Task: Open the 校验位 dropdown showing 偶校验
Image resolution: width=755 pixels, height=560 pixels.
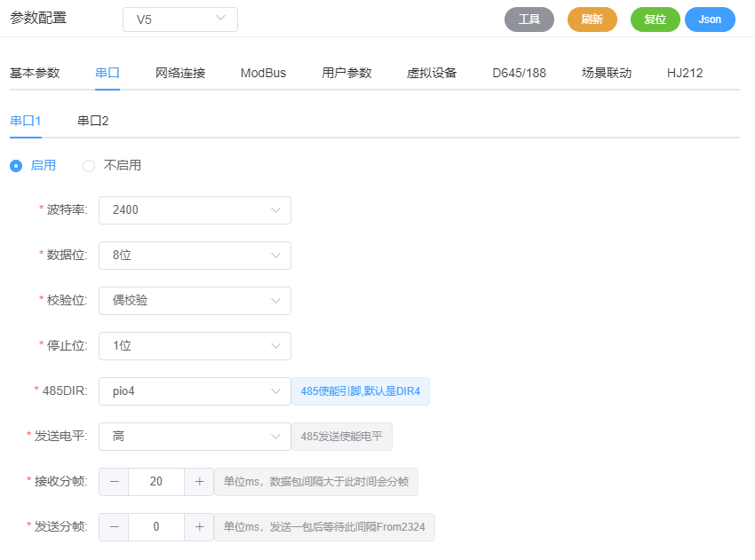Action: click(195, 301)
